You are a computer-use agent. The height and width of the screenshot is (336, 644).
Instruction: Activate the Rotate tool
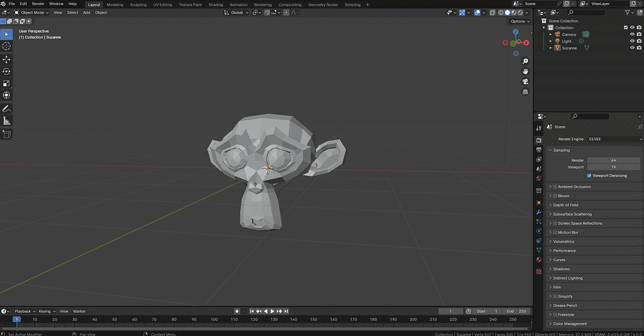(6, 72)
